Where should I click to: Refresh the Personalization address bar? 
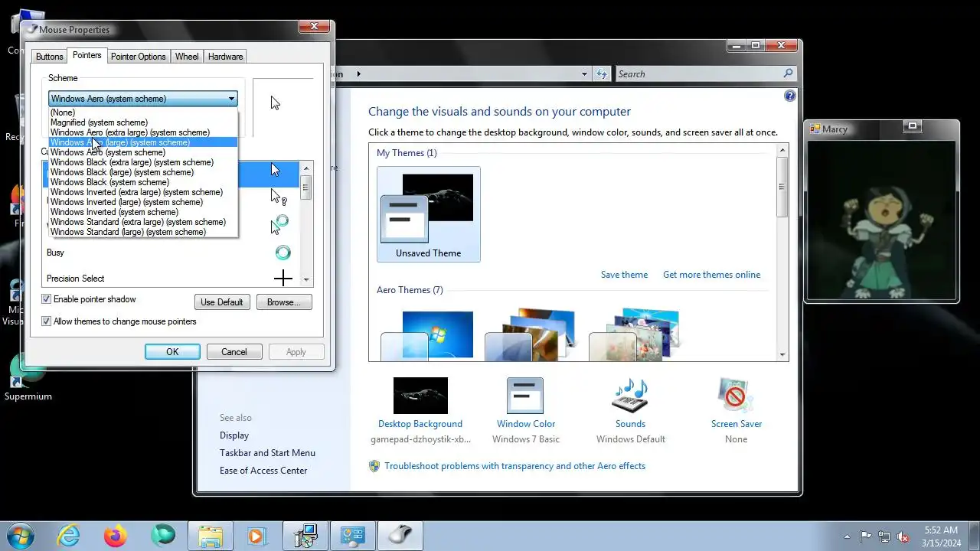click(x=602, y=73)
